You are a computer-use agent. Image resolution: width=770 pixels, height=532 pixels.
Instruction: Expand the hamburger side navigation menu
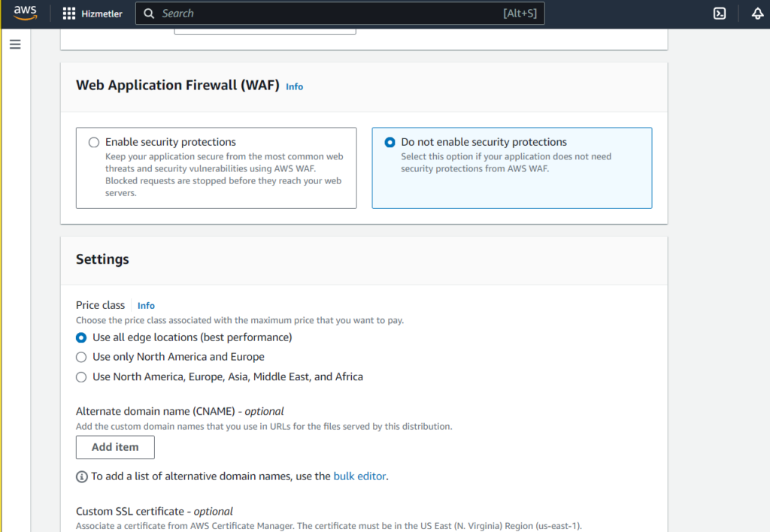click(x=15, y=44)
